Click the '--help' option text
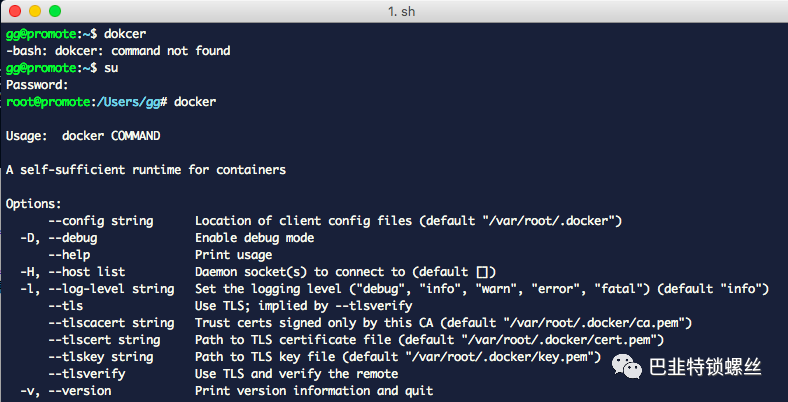The height and width of the screenshot is (402, 788). [69, 255]
